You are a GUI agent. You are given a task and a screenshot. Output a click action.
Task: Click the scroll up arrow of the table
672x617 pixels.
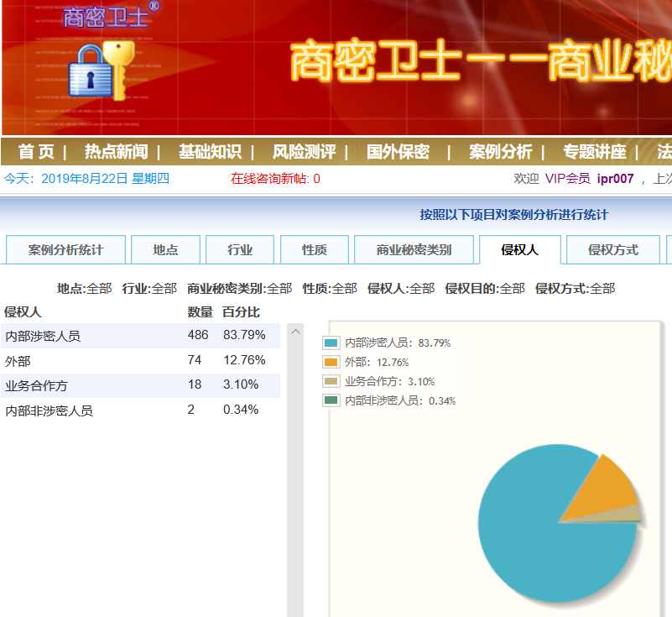coord(295,332)
